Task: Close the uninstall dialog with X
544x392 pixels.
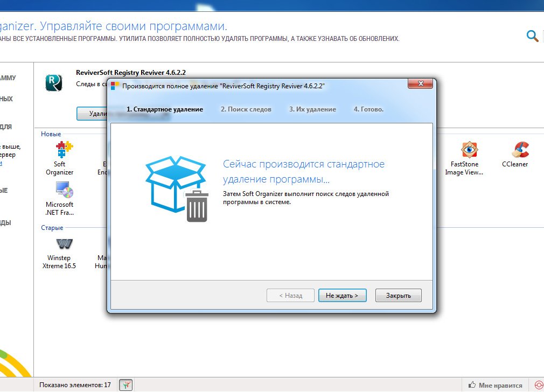Action: 420,83
